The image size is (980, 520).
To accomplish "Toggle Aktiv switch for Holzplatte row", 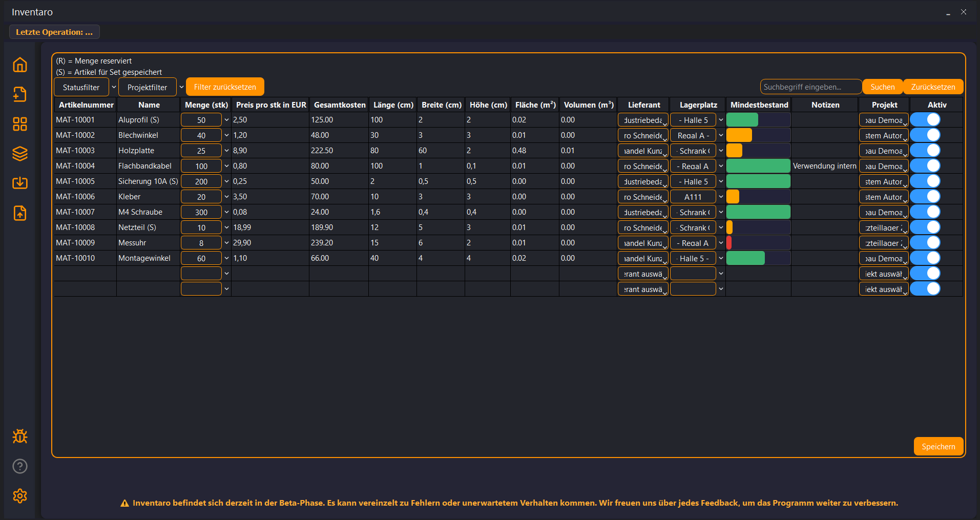I will 925,151.
